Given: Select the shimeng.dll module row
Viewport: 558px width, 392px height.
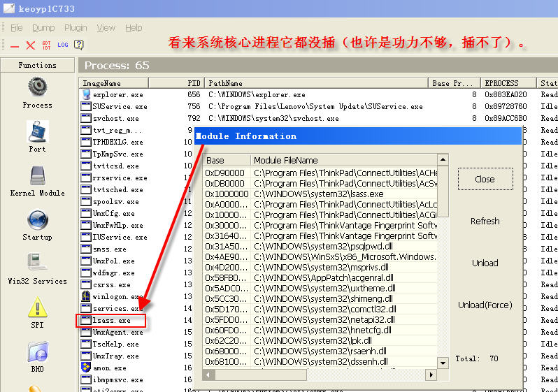Looking at the screenshot, I should pyautogui.click(x=320, y=299).
